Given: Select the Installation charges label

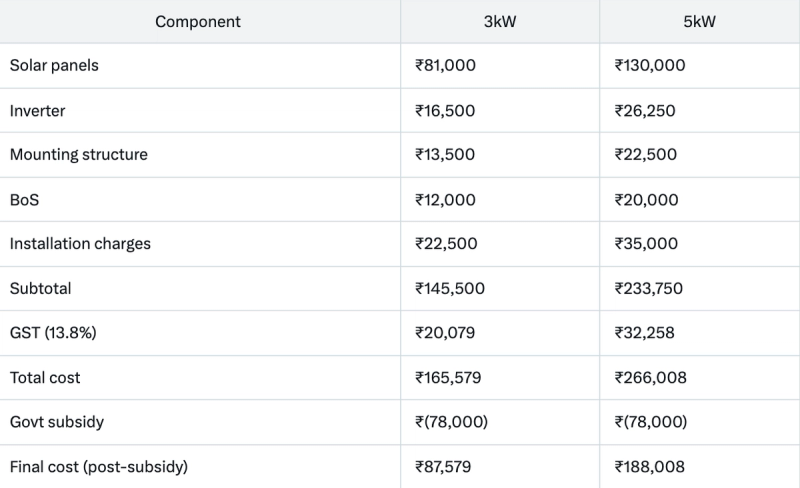Looking at the screenshot, I should 80,243.
